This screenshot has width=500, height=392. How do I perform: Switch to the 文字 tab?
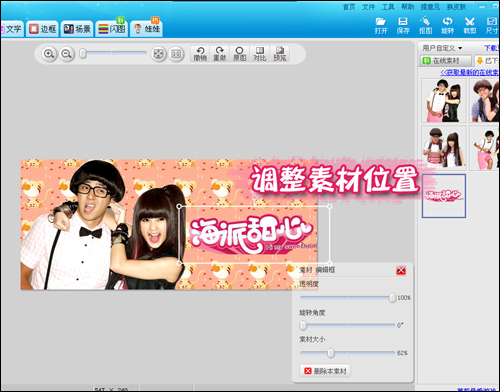coord(12,29)
